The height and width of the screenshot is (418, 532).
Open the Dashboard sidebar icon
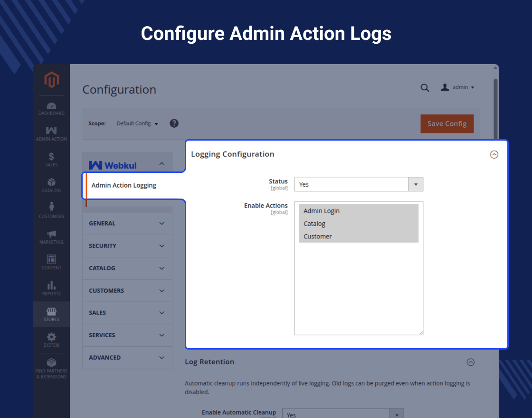click(51, 109)
